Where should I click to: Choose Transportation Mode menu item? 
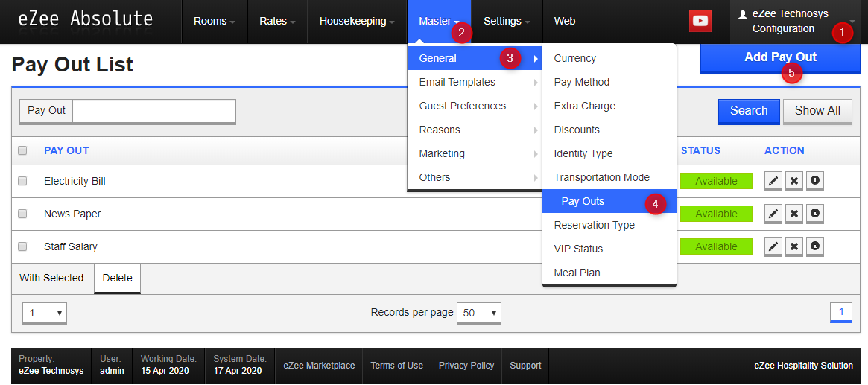(609, 177)
